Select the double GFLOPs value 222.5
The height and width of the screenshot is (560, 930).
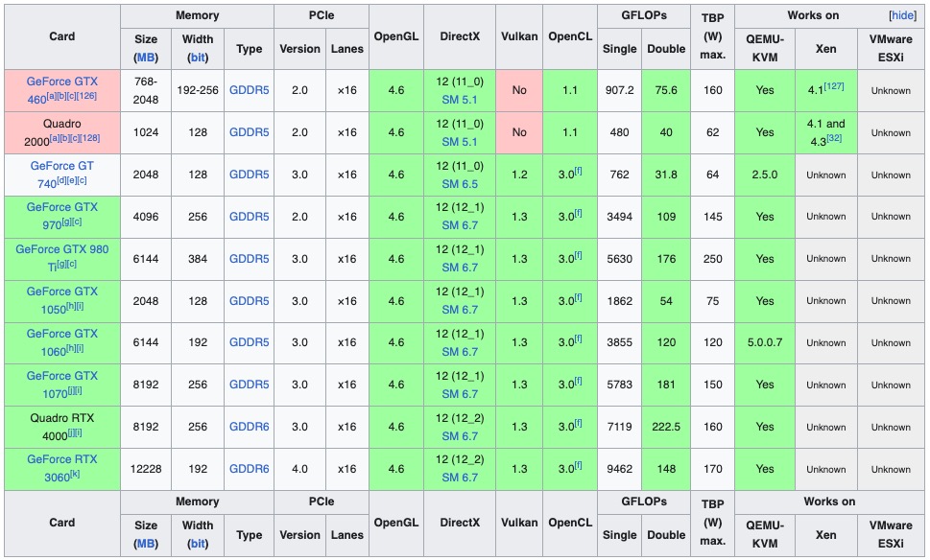point(666,427)
